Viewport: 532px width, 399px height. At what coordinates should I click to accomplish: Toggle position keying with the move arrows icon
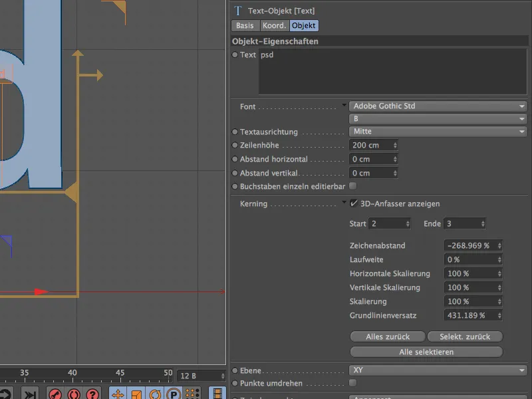coord(118,394)
